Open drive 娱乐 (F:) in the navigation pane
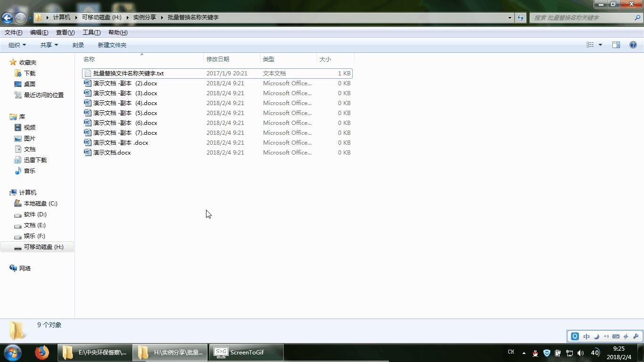Viewport: 644px width, 362px height. click(34, 236)
